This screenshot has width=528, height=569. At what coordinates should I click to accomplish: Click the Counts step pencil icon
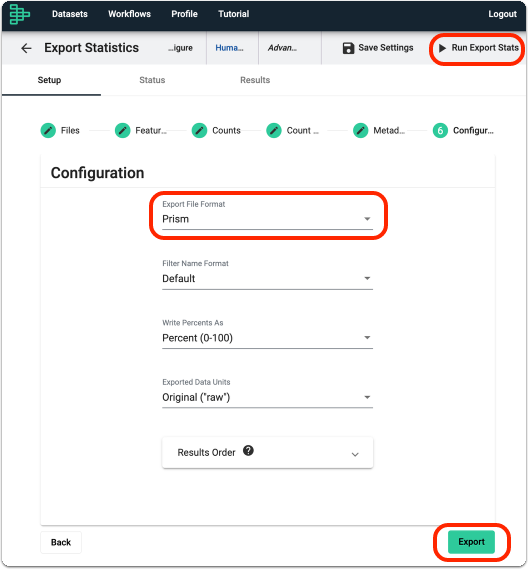(199, 130)
